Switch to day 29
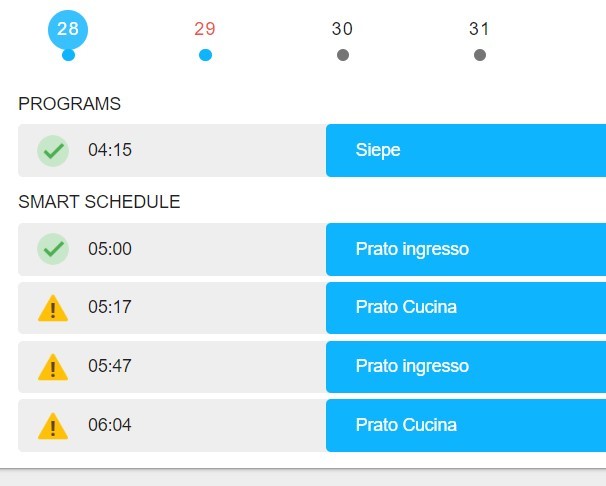 (x=205, y=29)
